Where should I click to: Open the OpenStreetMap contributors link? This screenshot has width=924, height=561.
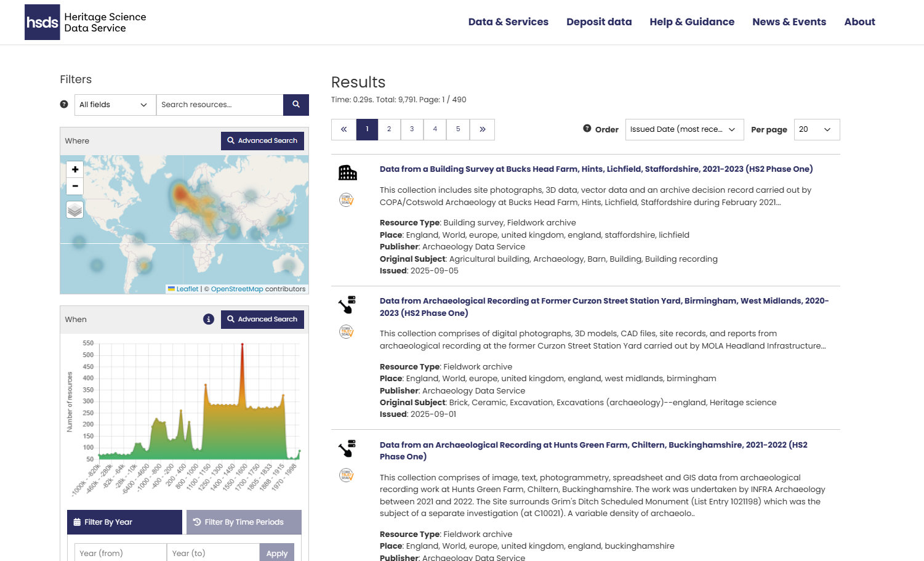point(237,289)
